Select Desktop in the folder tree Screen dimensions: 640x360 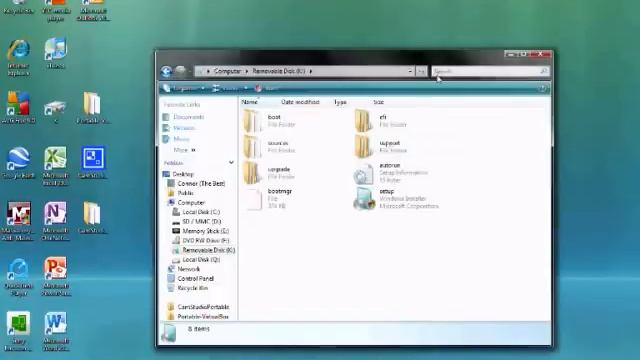[x=179, y=174]
